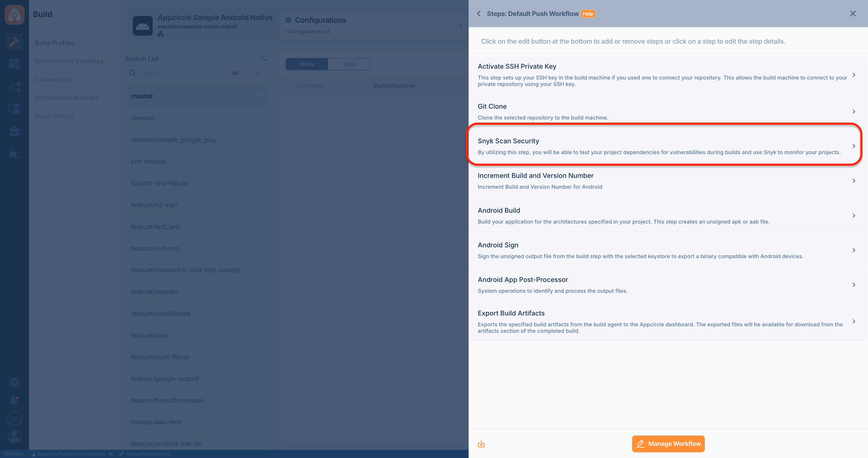Select the Tests tab in configuration

pyautogui.click(x=349, y=64)
